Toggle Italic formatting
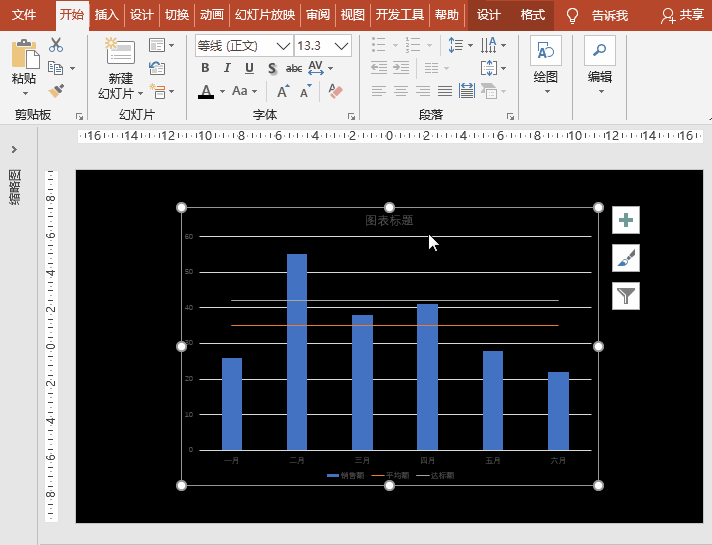The width and height of the screenshot is (712, 545). coord(227,68)
